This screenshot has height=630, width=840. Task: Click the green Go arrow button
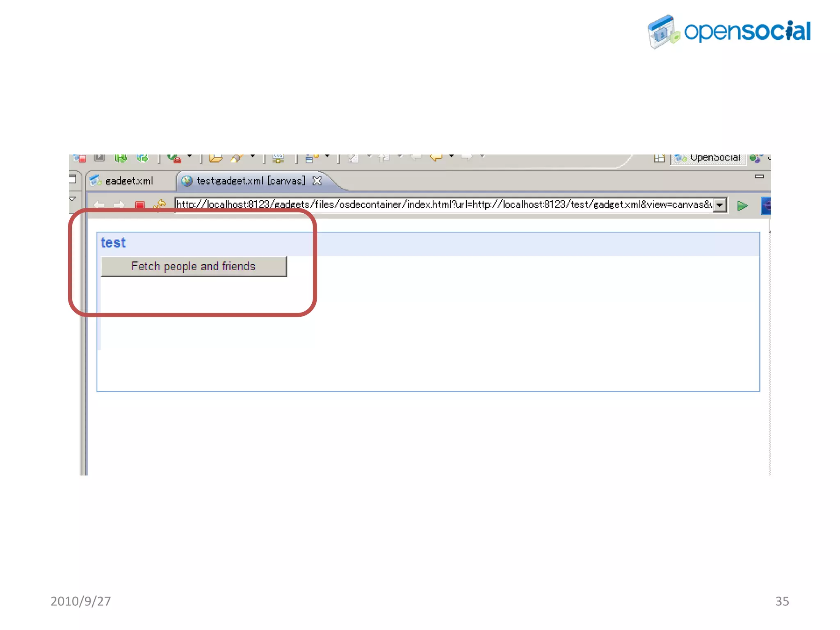742,205
